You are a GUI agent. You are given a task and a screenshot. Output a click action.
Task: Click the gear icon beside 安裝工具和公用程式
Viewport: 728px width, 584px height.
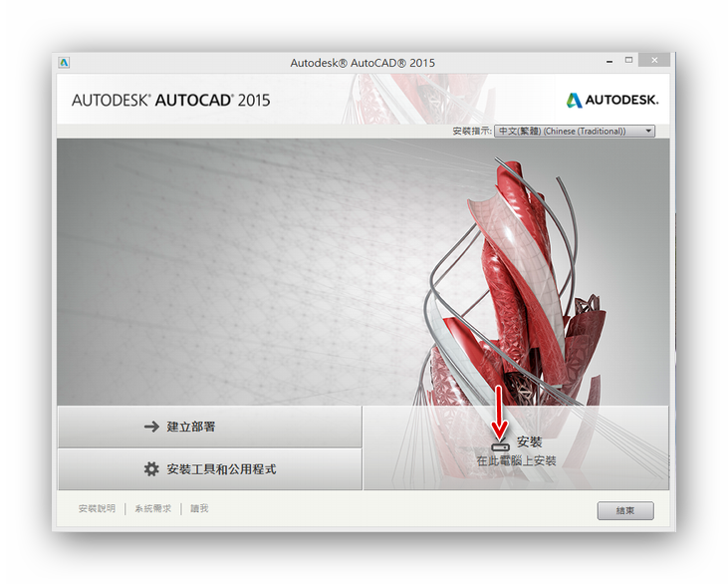151,468
